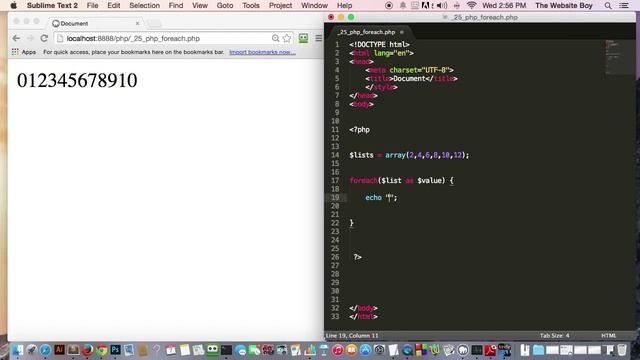Viewport: 640px width, 360px height.
Task: Open the Sublime Text 2 app menu
Action: click(52, 5)
